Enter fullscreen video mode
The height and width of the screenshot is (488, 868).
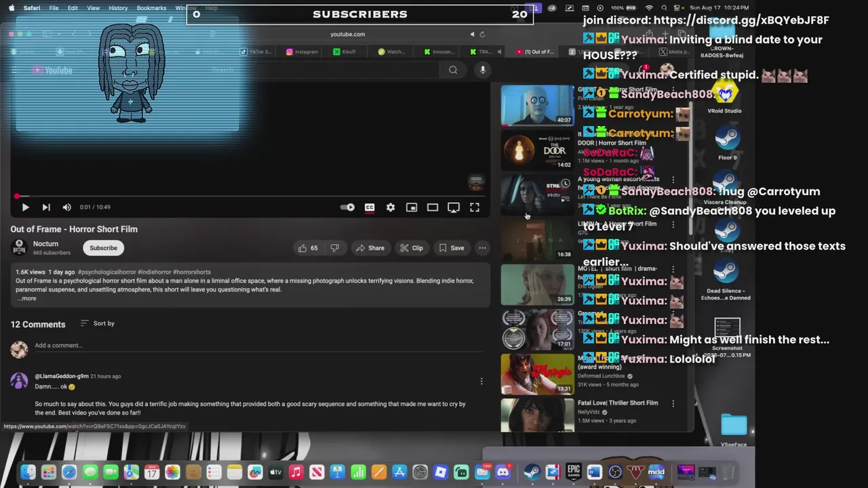pos(475,207)
